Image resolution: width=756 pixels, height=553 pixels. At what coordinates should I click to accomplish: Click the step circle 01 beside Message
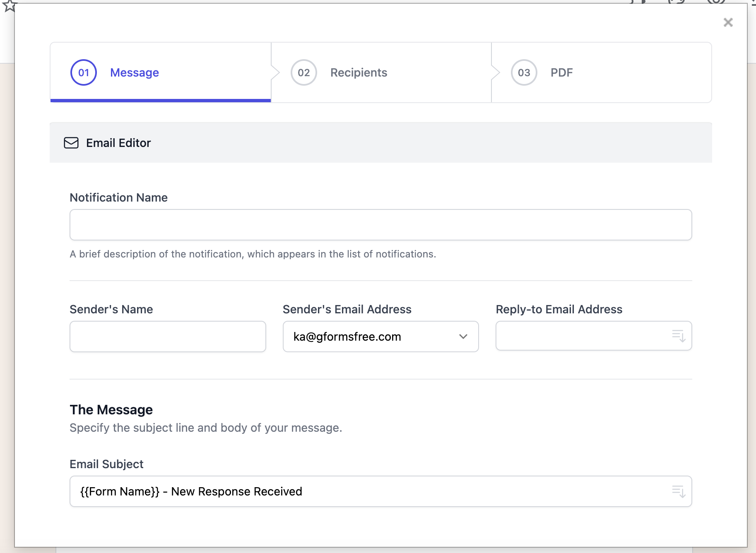(x=84, y=72)
